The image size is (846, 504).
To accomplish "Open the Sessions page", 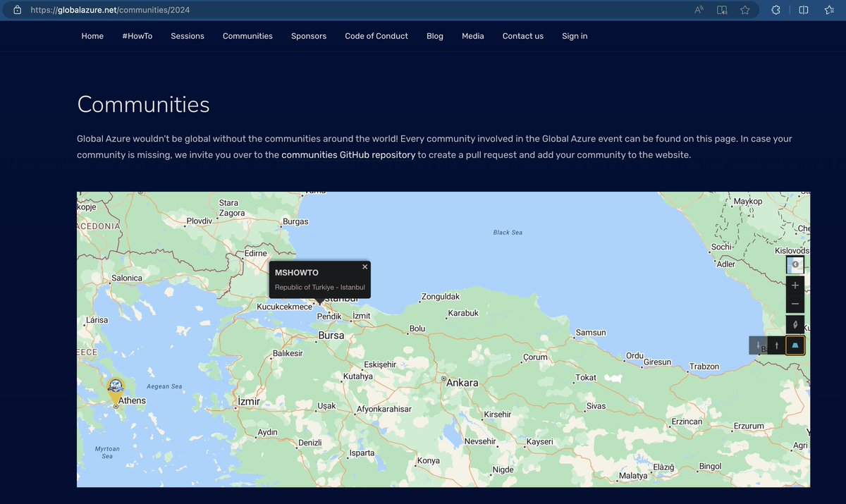I will click(x=188, y=36).
